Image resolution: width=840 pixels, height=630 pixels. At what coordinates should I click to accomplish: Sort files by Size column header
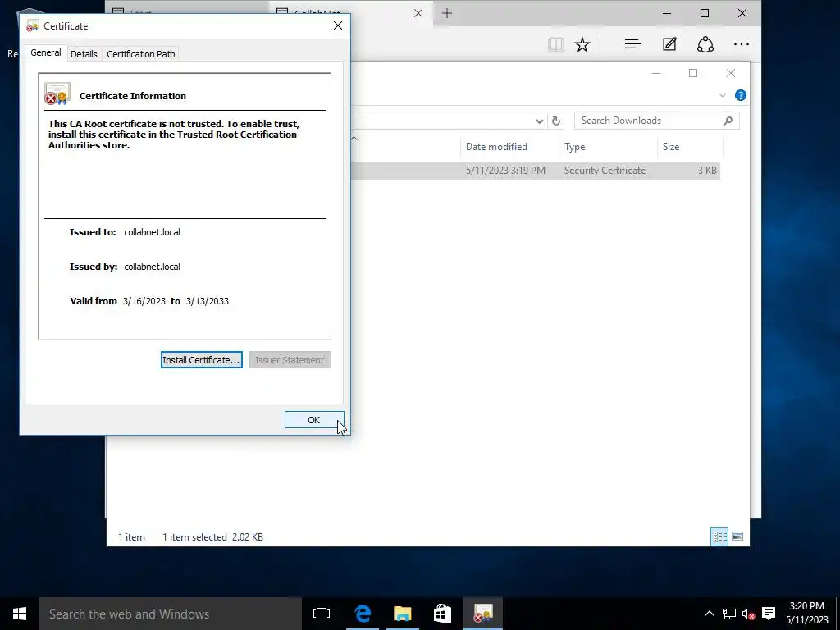pos(690,147)
